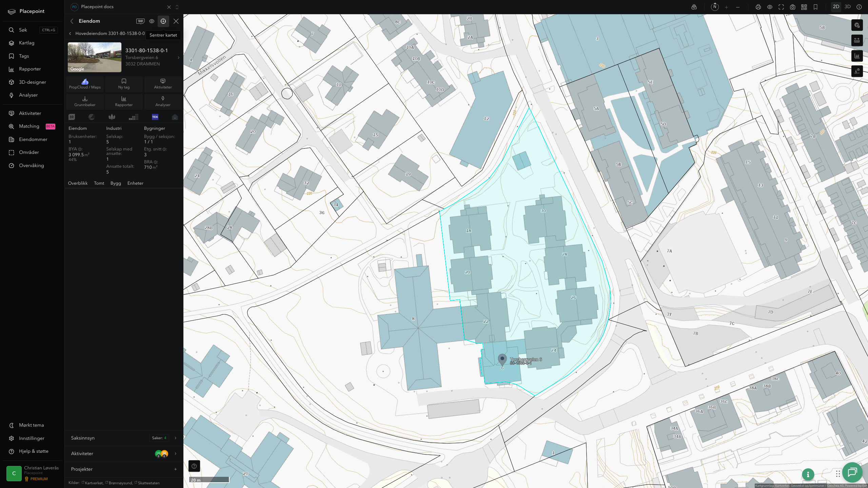The height and width of the screenshot is (488, 868).
Task: Download Grunnbøker
Action: [85, 101]
